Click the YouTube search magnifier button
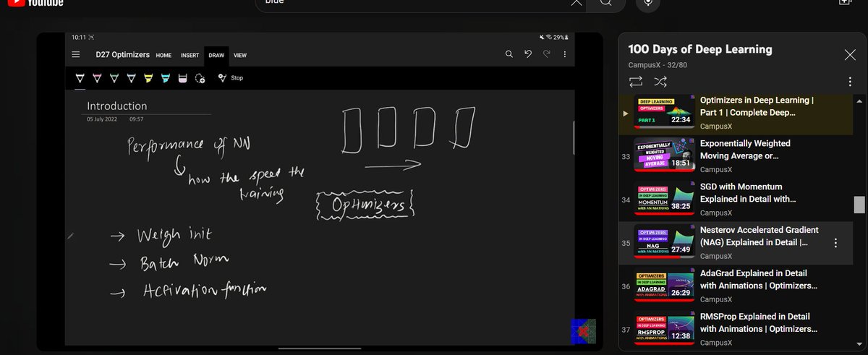 pyautogui.click(x=606, y=4)
